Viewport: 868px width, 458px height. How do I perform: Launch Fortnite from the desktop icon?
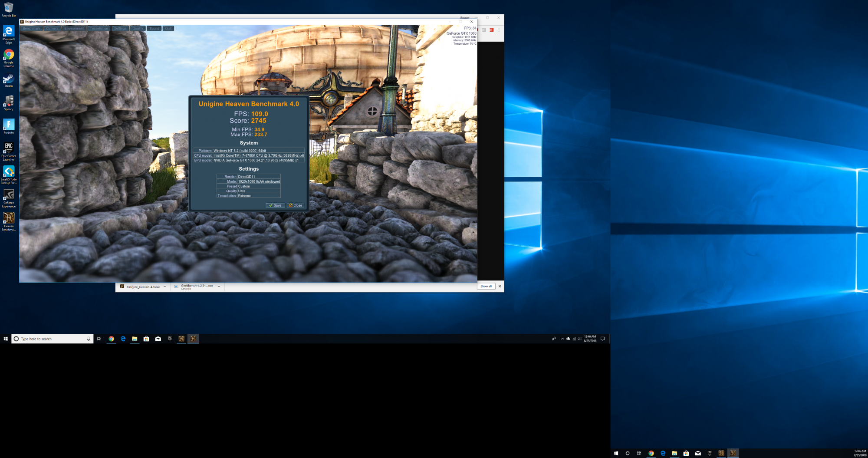[x=9, y=126]
